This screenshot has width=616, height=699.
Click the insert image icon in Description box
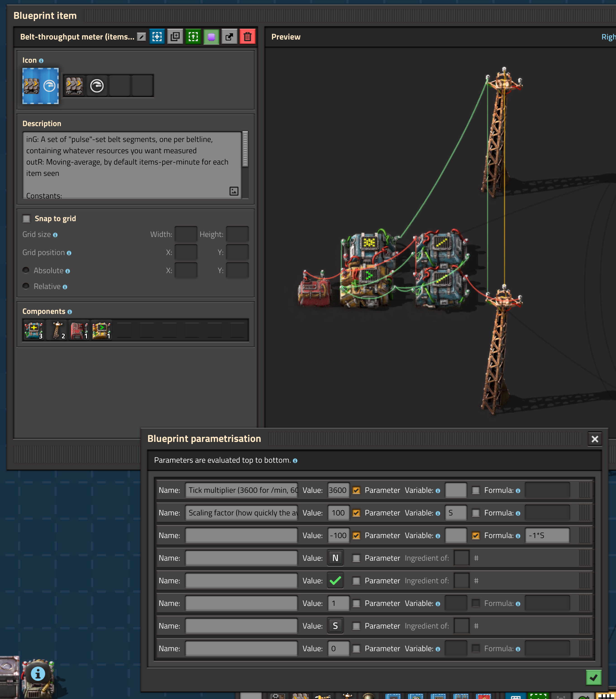(x=234, y=191)
